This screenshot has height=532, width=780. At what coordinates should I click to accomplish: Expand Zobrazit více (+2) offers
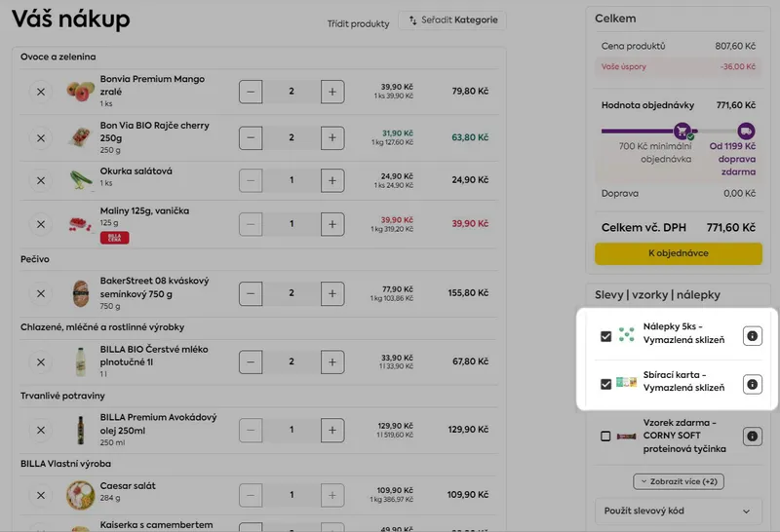click(x=679, y=481)
